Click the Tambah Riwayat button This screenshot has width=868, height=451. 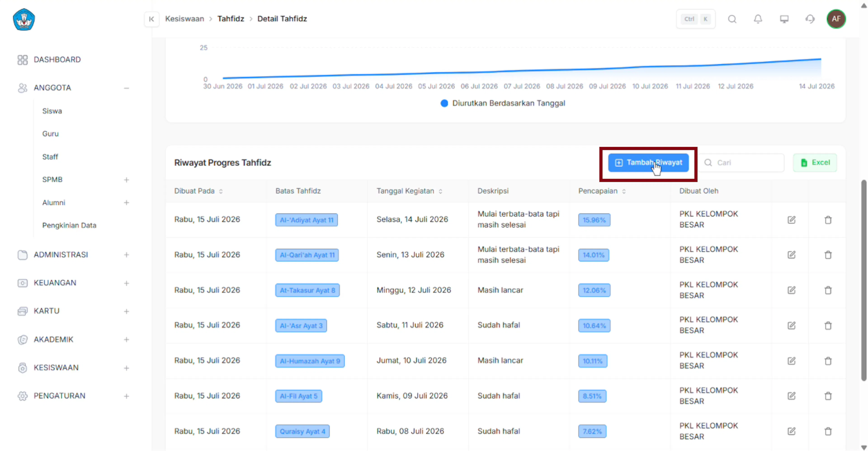pos(648,163)
